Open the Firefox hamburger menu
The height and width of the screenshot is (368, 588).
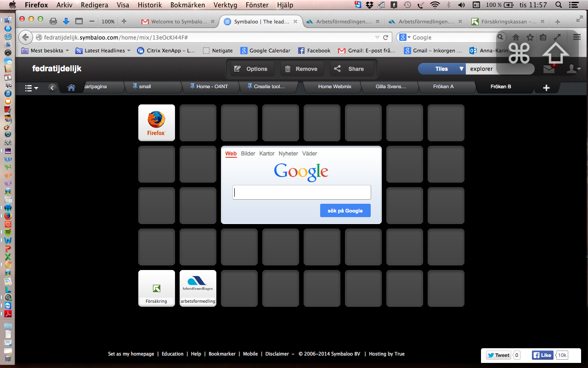[577, 37]
